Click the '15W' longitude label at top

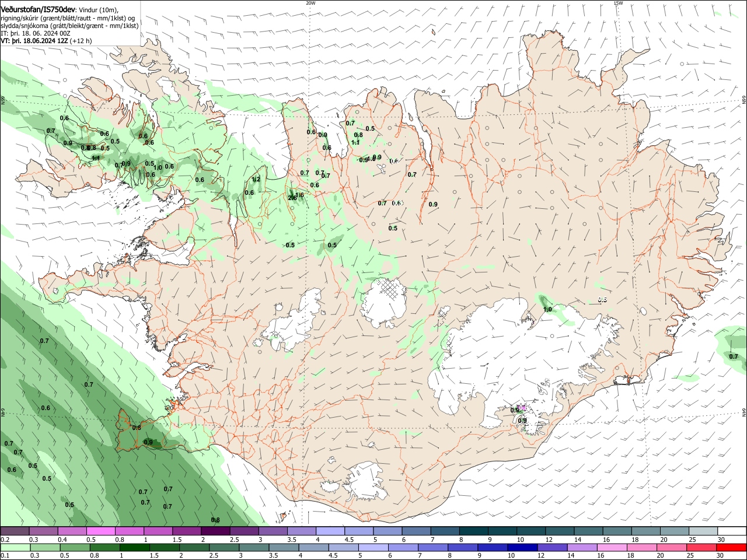(618, 2)
